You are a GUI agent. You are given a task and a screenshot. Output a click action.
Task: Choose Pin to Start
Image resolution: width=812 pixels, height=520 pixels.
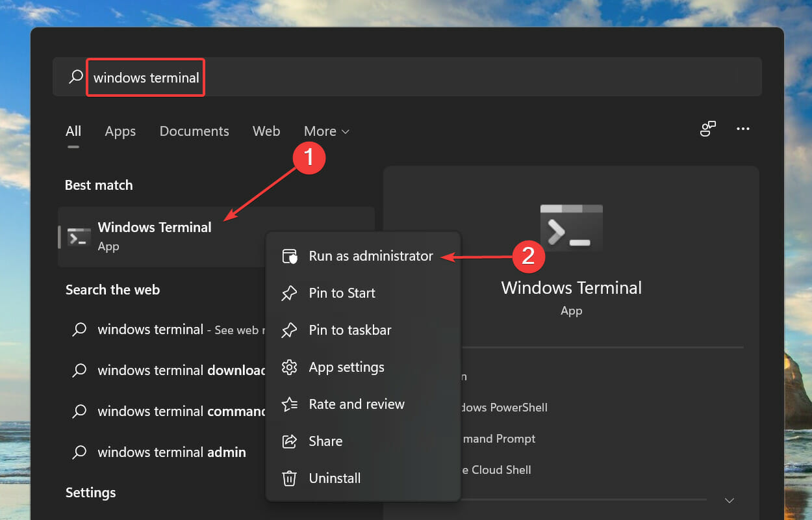(x=363, y=293)
